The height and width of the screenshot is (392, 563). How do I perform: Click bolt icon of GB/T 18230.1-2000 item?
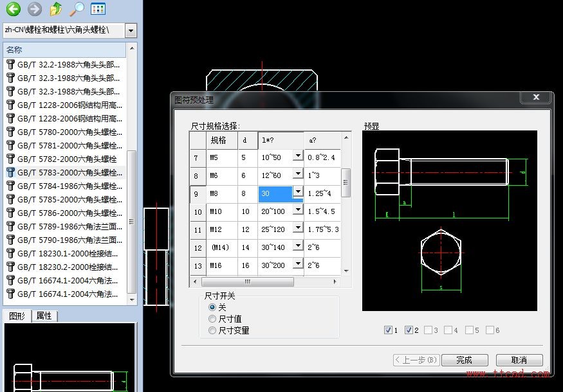pyautogui.click(x=10, y=253)
